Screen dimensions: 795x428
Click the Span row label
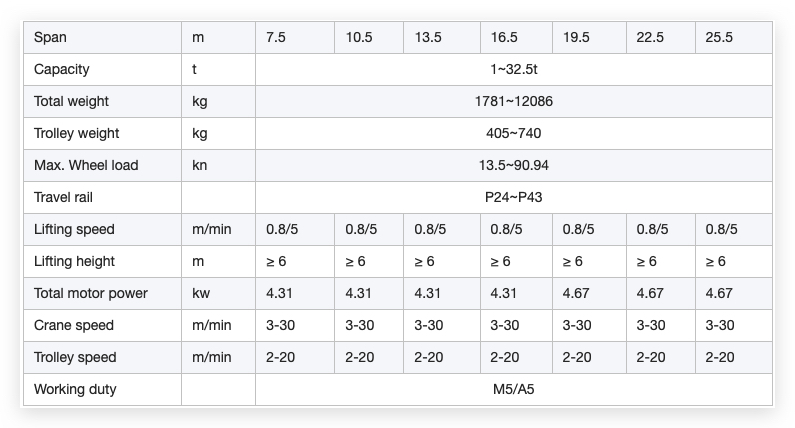50,37
